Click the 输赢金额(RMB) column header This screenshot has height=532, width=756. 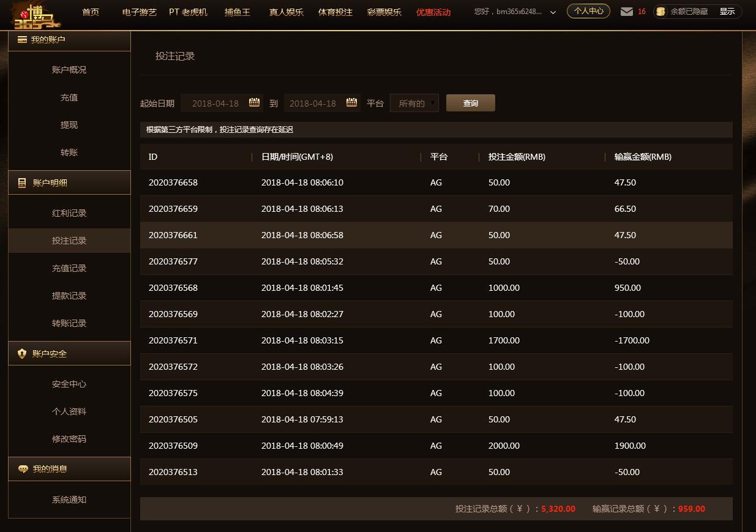click(643, 157)
